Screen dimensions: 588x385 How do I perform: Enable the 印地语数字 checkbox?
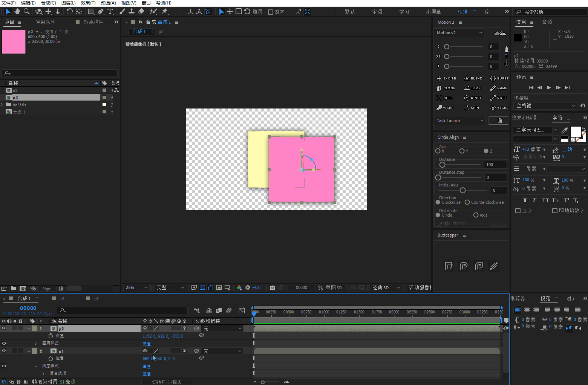tap(555, 211)
